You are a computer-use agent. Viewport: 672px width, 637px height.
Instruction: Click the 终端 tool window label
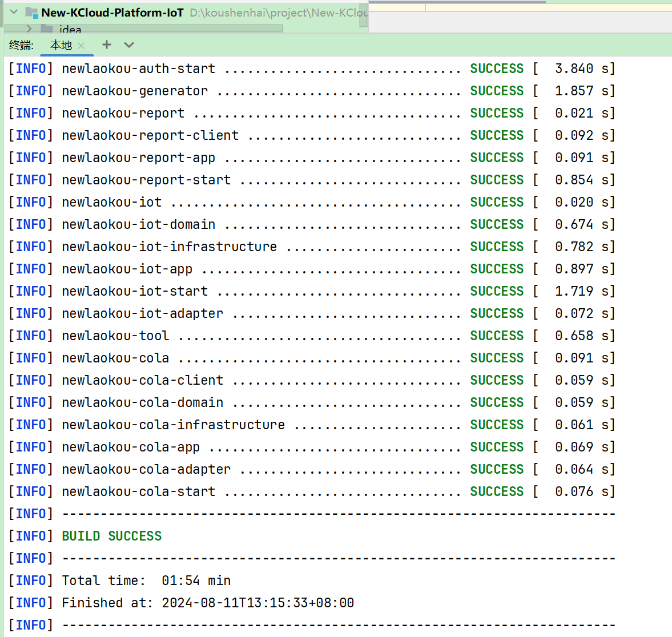21,45
